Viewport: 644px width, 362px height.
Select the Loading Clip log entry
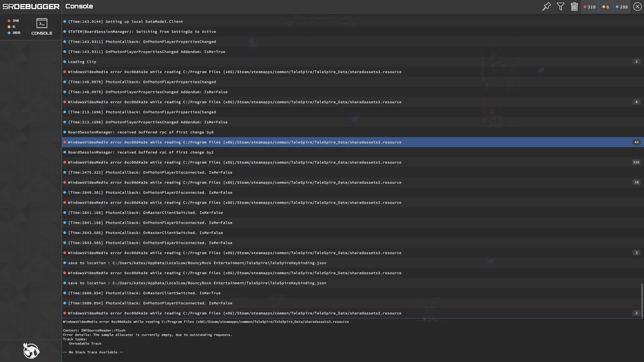352,62
